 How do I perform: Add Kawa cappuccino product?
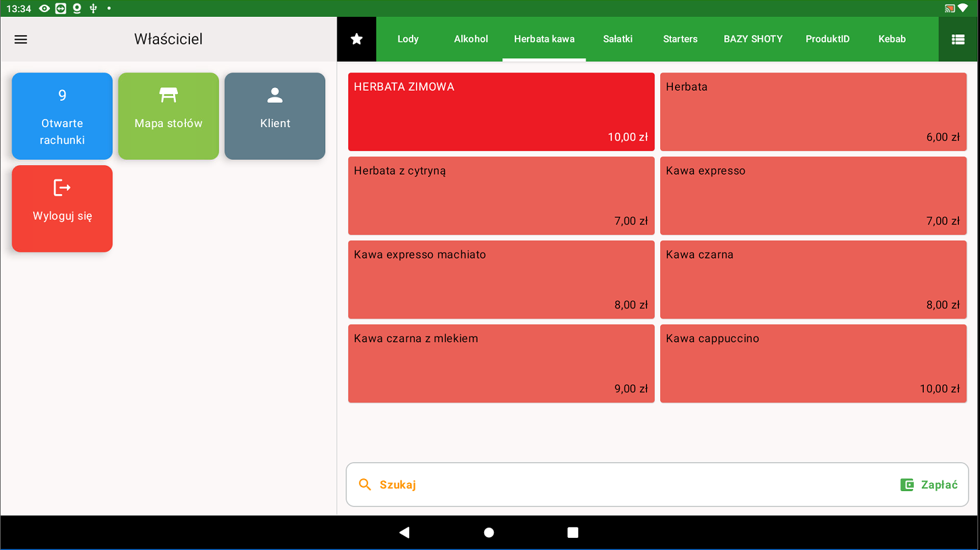(813, 363)
